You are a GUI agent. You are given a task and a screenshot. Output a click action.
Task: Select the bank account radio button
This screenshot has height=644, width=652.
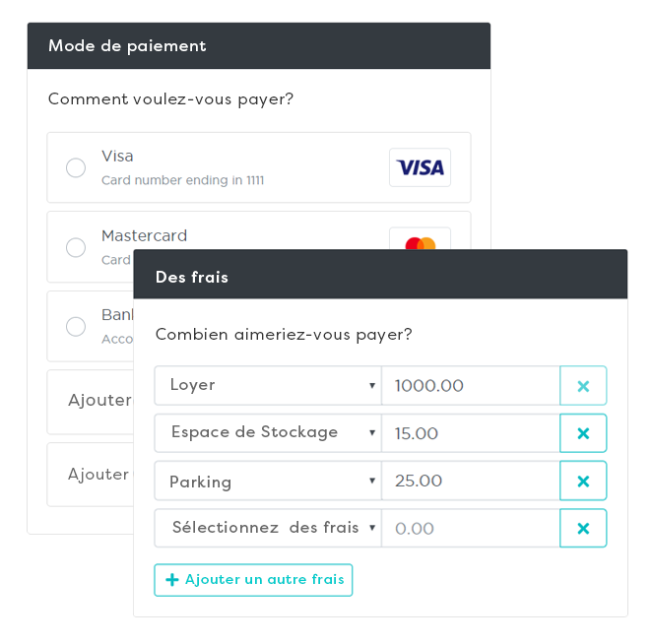(x=76, y=326)
